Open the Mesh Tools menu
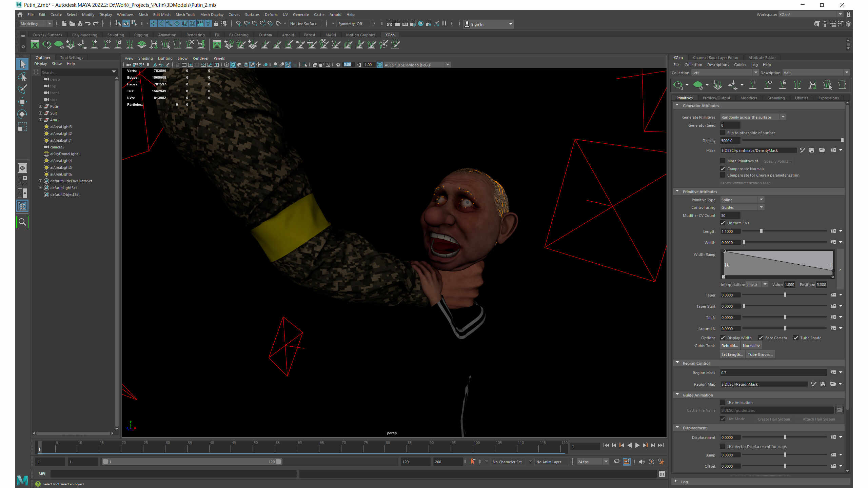 coord(185,15)
